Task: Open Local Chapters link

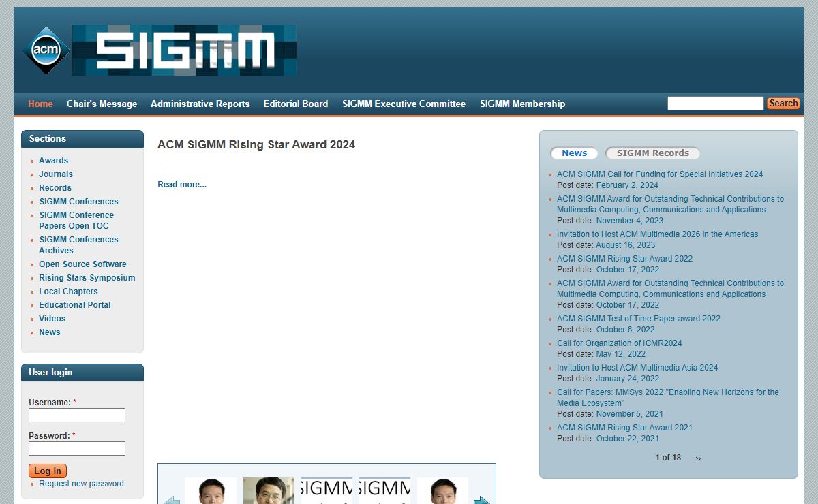Action: (68, 292)
